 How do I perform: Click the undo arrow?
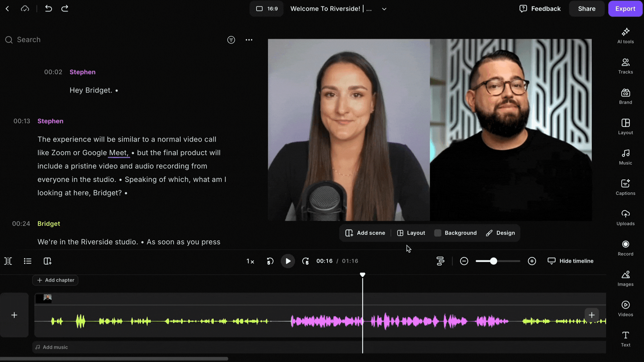48,9
